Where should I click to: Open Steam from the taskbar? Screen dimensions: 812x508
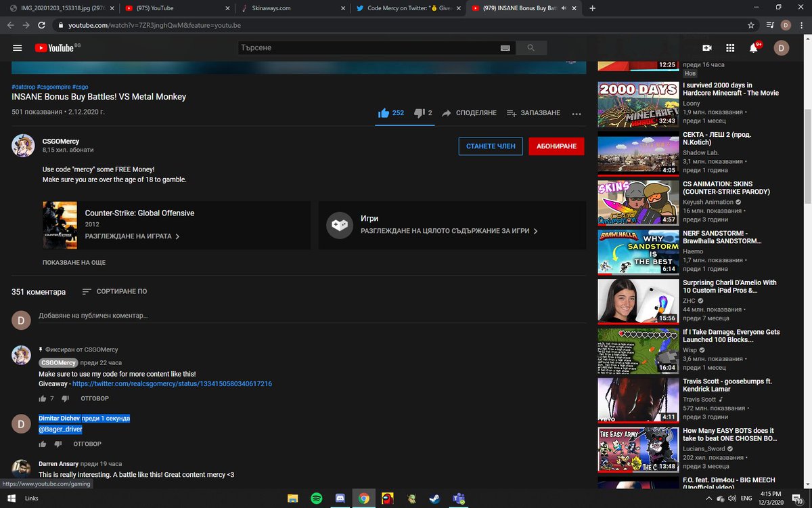(434, 499)
